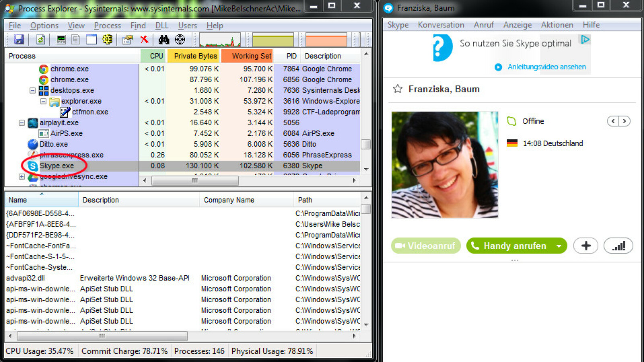
Task: Select the advapi32.dll row
Action: coord(183,278)
